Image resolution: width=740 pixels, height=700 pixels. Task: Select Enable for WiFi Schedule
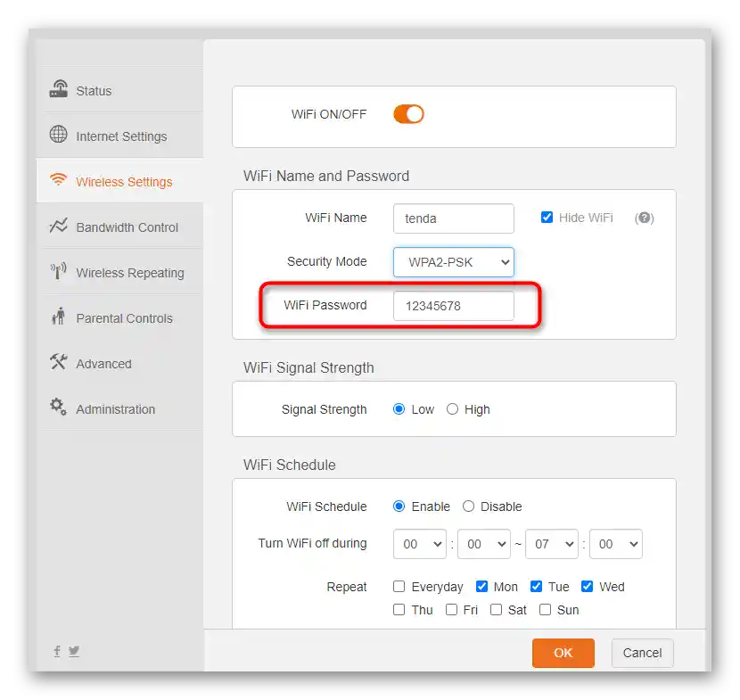pyautogui.click(x=399, y=506)
